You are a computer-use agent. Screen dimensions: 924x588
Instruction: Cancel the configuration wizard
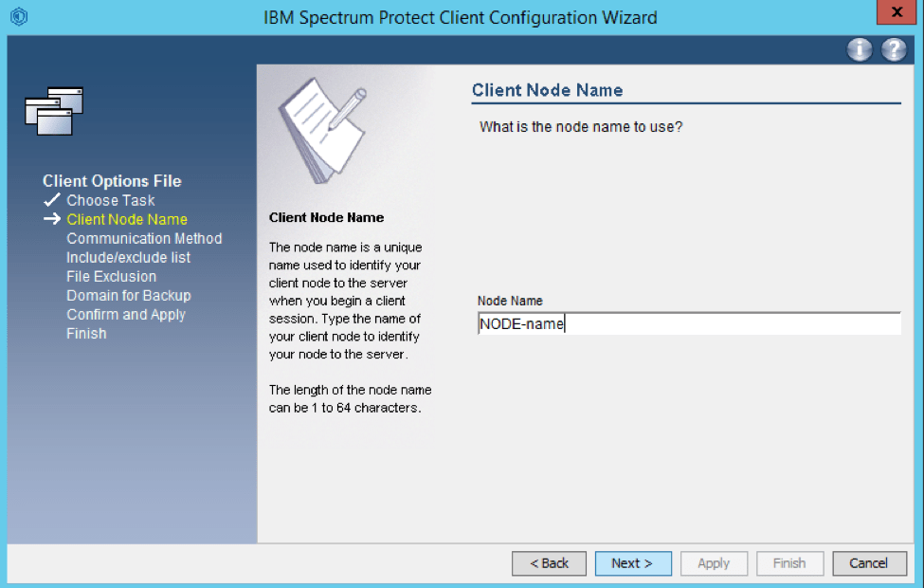[x=869, y=562]
